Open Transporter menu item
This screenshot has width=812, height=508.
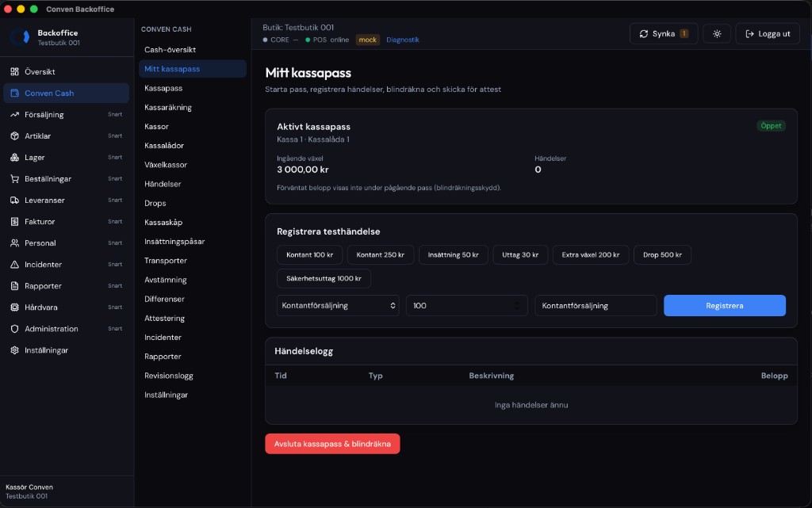tap(192, 260)
